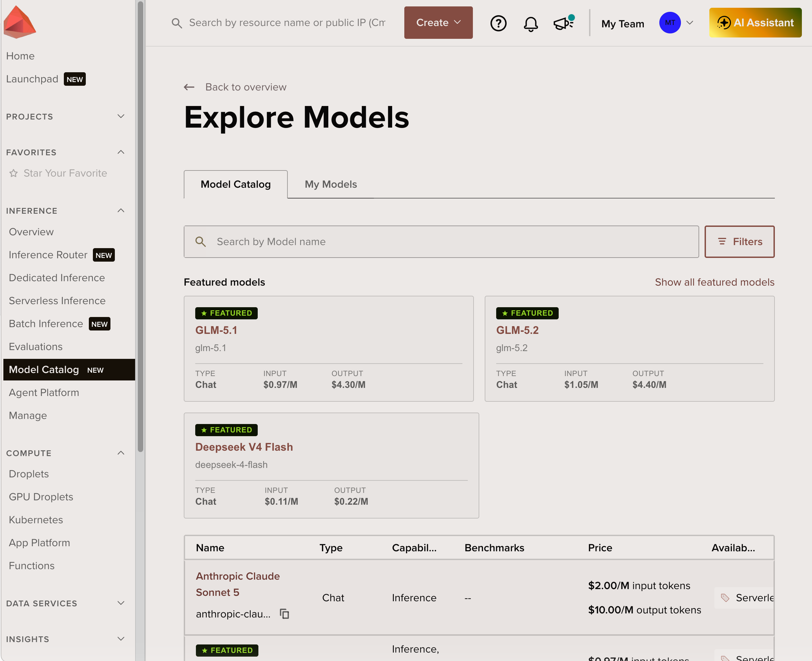Open the GLM-5.2 featured model
The width and height of the screenshot is (812, 661).
(517, 330)
